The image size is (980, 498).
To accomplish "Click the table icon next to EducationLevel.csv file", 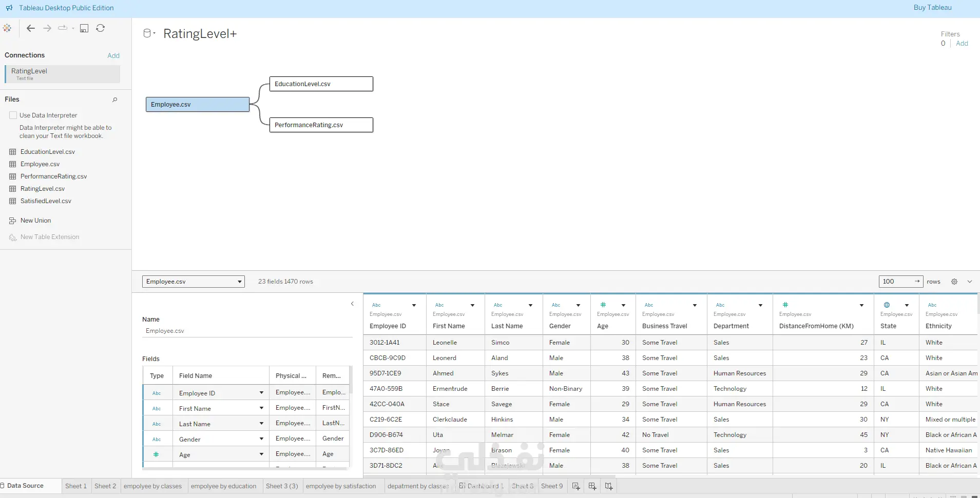I will click(13, 152).
